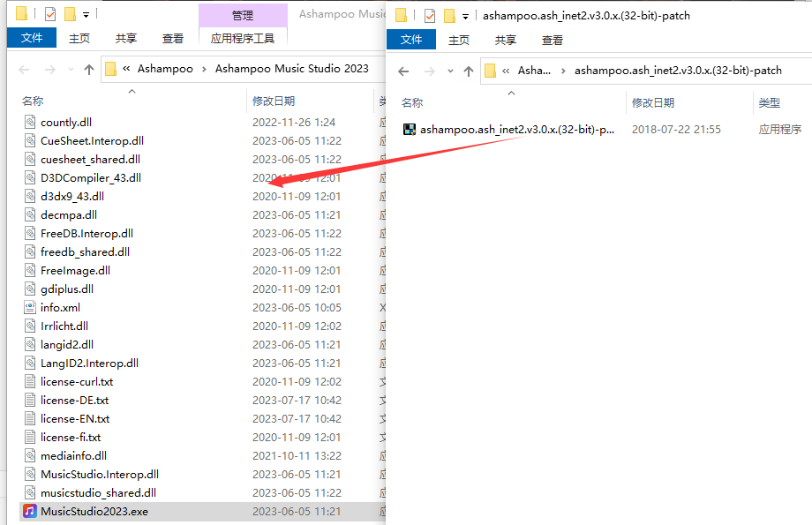Go forward in Music Studio window
812x525 pixels.
pos(49,70)
